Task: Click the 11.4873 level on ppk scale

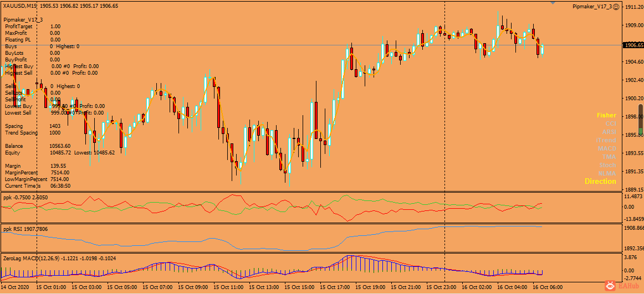Action: tap(632, 197)
